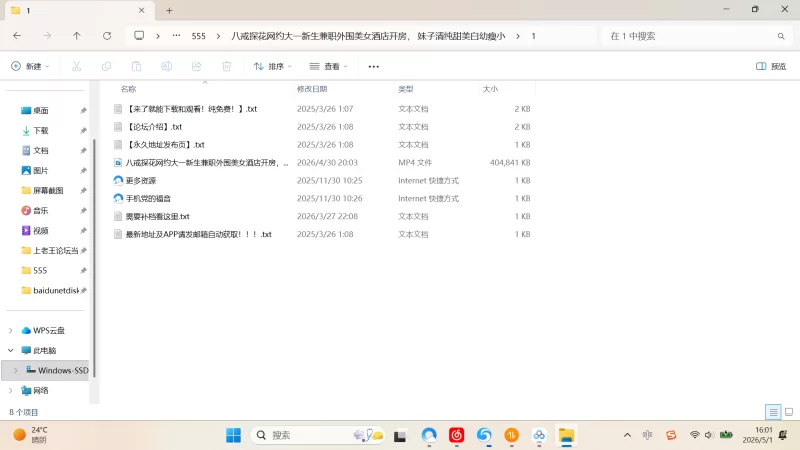Click 555 in the breadcrumb path
This screenshot has width=800, height=450.
[198, 36]
